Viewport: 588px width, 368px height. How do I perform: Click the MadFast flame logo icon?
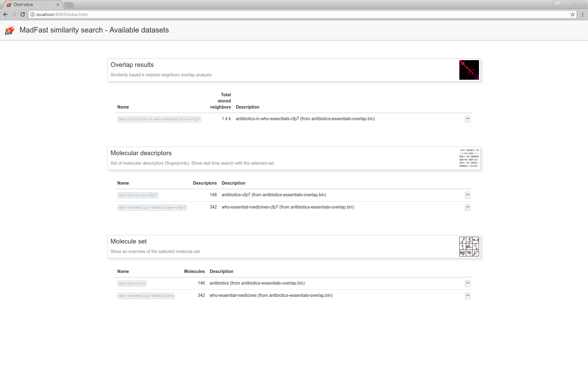[x=10, y=30]
